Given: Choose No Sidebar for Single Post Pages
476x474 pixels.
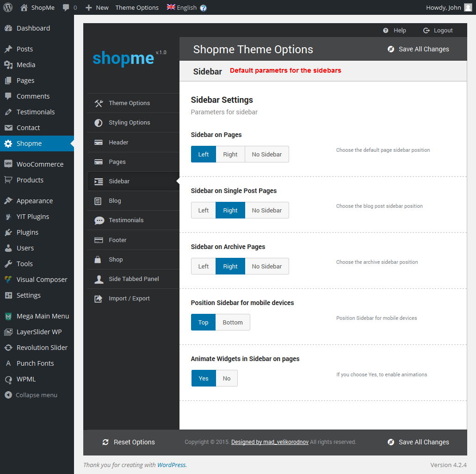Looking at the screenshot, I should [266, 211].
